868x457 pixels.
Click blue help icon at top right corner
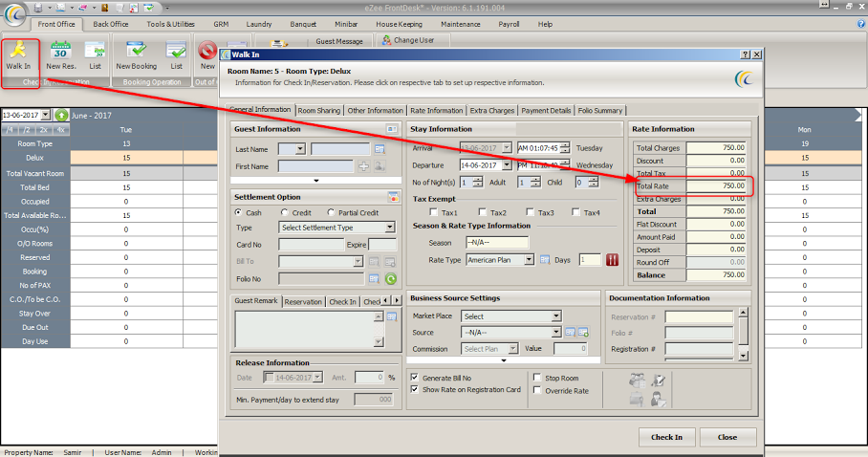860,24
